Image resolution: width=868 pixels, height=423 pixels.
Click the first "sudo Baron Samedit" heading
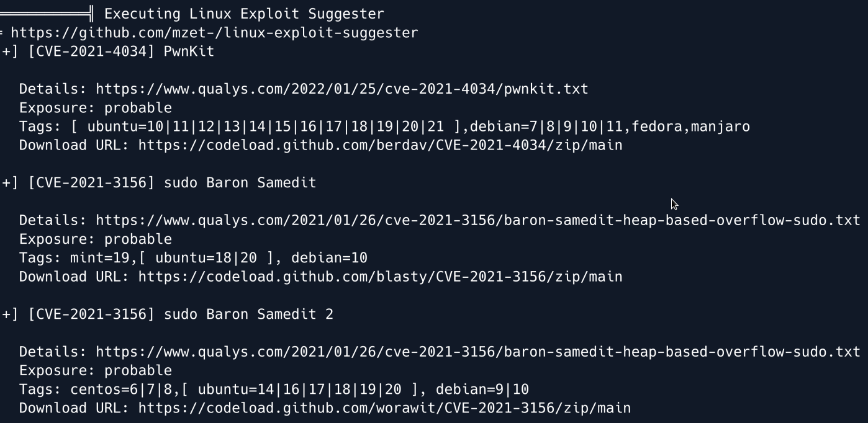click(240, 183)
